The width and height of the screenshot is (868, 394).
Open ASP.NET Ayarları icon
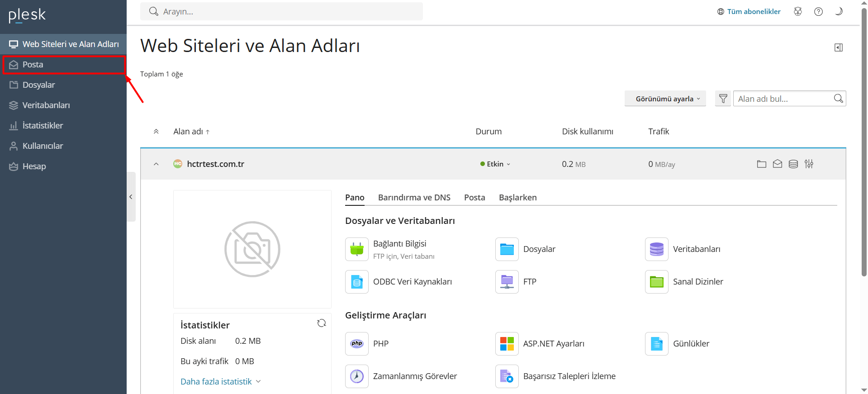507,344
